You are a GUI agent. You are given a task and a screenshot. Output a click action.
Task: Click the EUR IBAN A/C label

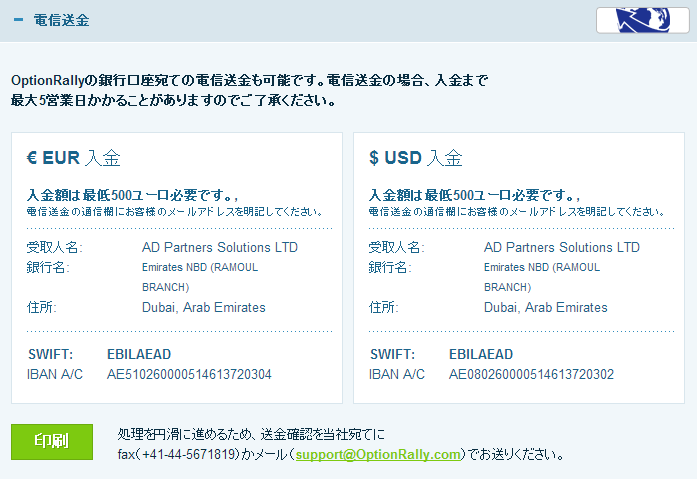55,374
